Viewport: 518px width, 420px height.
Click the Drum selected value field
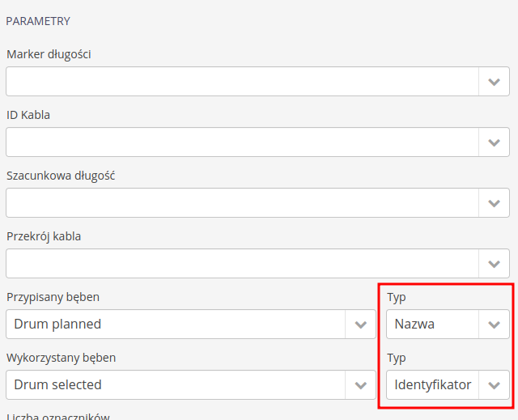click(176, 385)
